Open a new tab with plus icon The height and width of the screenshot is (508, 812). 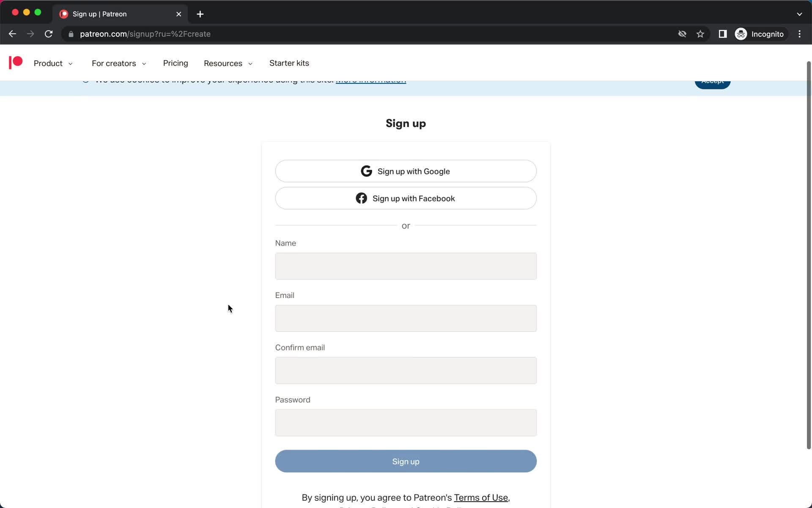pos(200,14)
